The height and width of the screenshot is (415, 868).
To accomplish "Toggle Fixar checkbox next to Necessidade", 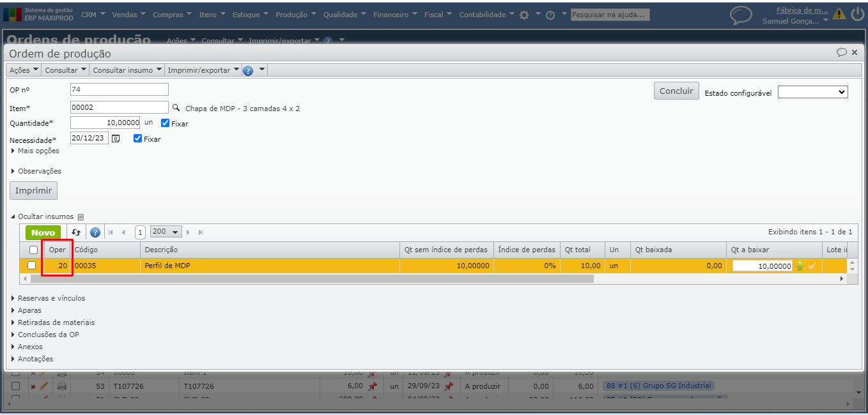I will (x=137, y=138).
